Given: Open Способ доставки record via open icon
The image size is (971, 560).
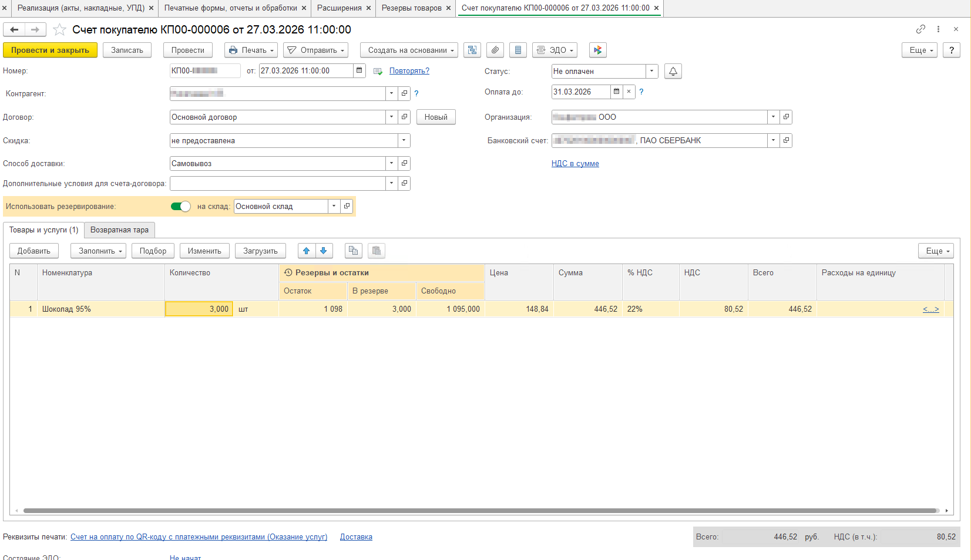Looking at the screenshot, I should pos(404,163).
